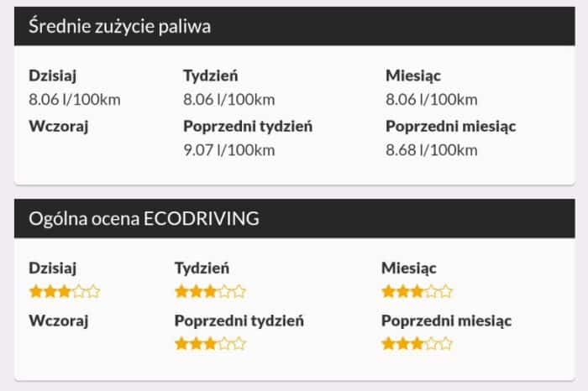Click the Dzisiaj label in ECODRIVING section

tap(53, 268)
